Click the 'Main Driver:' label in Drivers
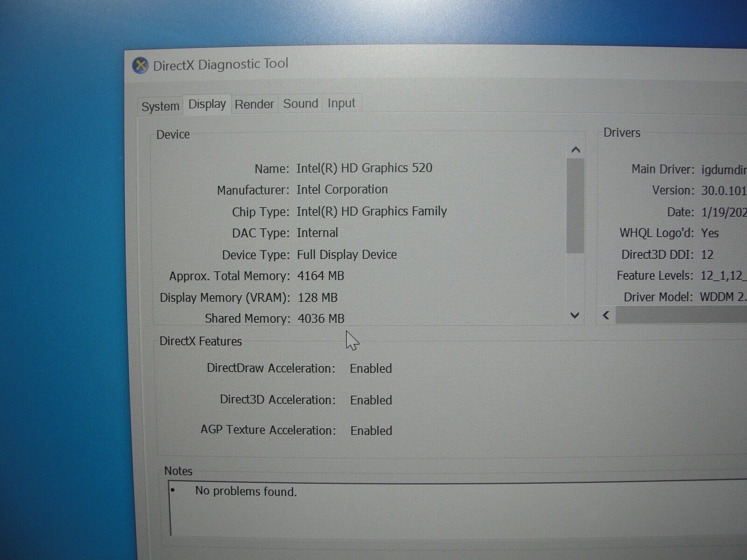747x560 pixels. pos(663,169)
